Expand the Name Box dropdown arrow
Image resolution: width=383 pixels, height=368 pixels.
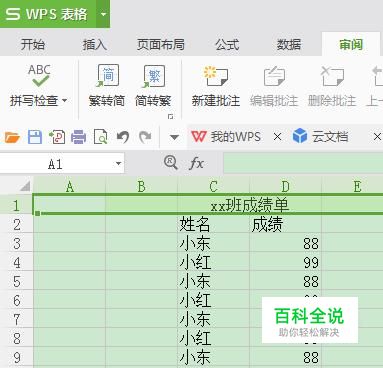118,164
